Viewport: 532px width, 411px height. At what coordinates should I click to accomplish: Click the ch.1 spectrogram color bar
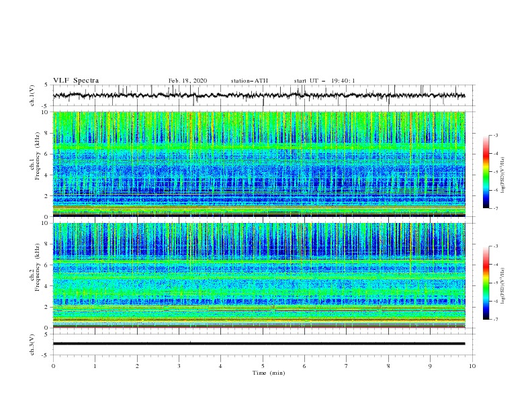(486, 172)
